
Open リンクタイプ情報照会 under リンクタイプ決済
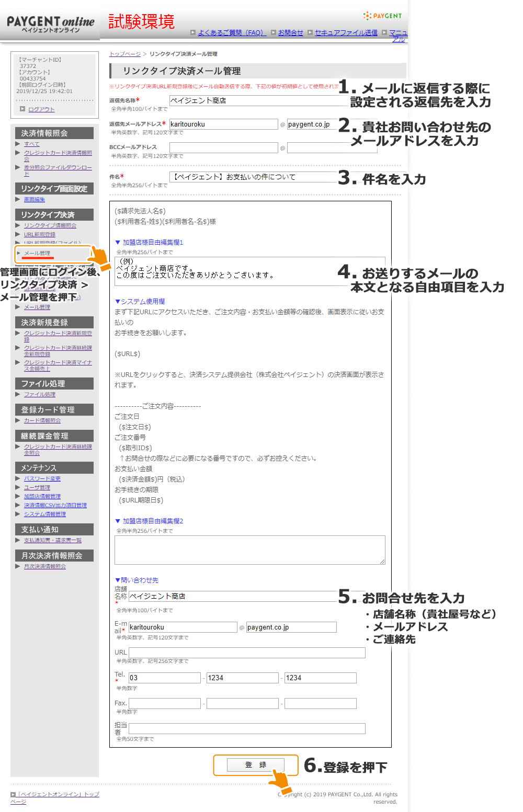50,225
